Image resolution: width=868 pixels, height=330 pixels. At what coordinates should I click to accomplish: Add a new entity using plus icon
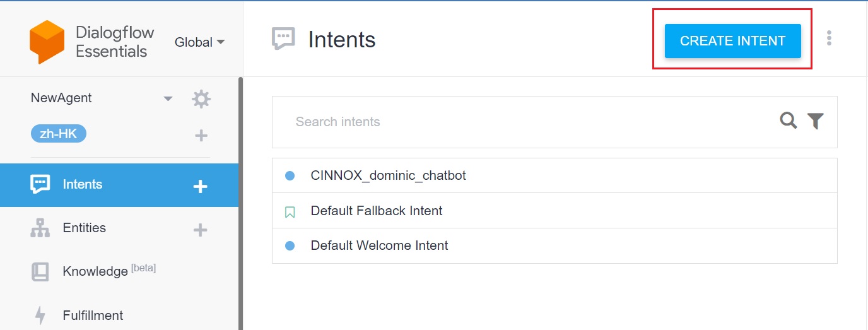200,230
